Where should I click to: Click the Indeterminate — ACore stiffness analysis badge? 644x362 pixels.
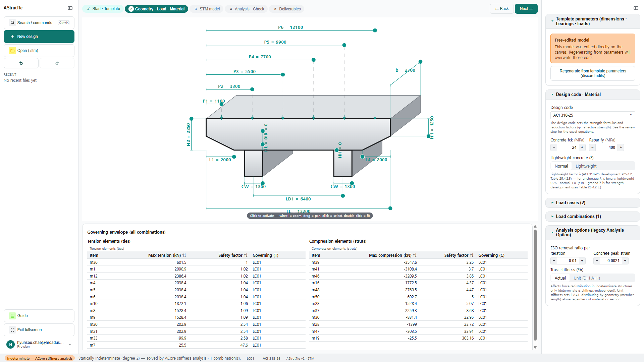[x=40, y=358]
